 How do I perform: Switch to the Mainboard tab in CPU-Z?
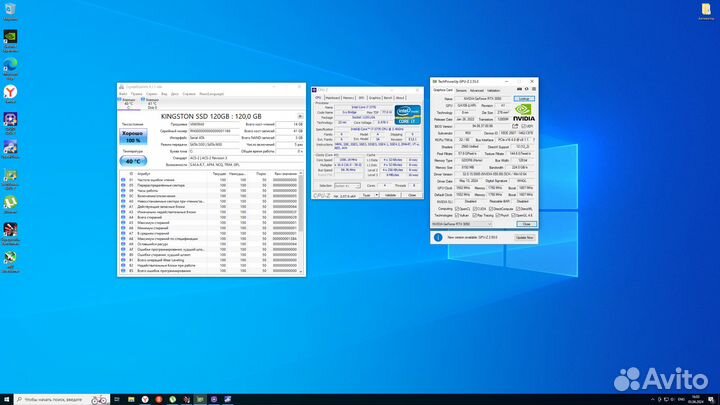(332, 98)
